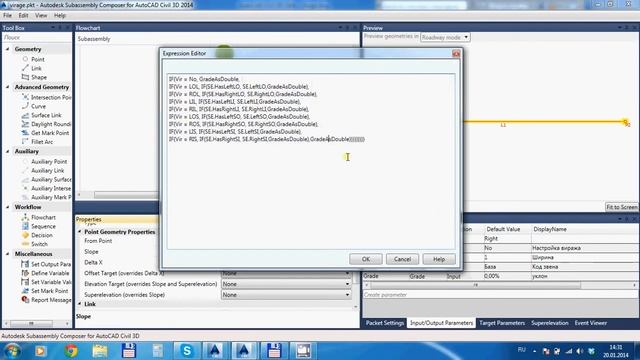This screenshot has height=360, width=640.
Task: Collapse Point Geometry Properties section
Action: click(80, 231)
